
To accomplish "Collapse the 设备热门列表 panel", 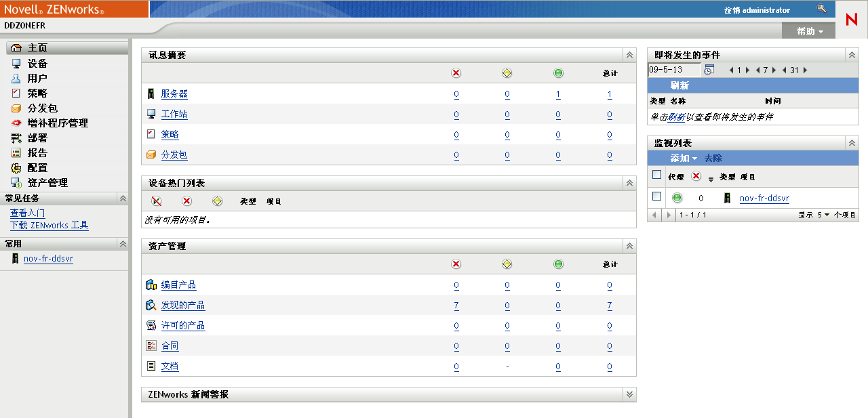I will click(x=629, y=183).
